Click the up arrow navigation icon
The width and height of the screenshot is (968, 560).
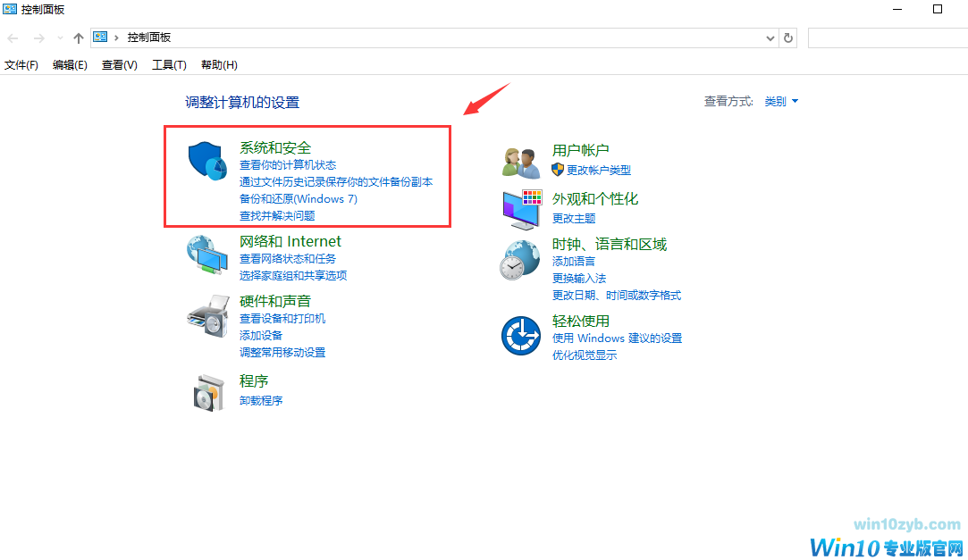click(x=79, y=38)
